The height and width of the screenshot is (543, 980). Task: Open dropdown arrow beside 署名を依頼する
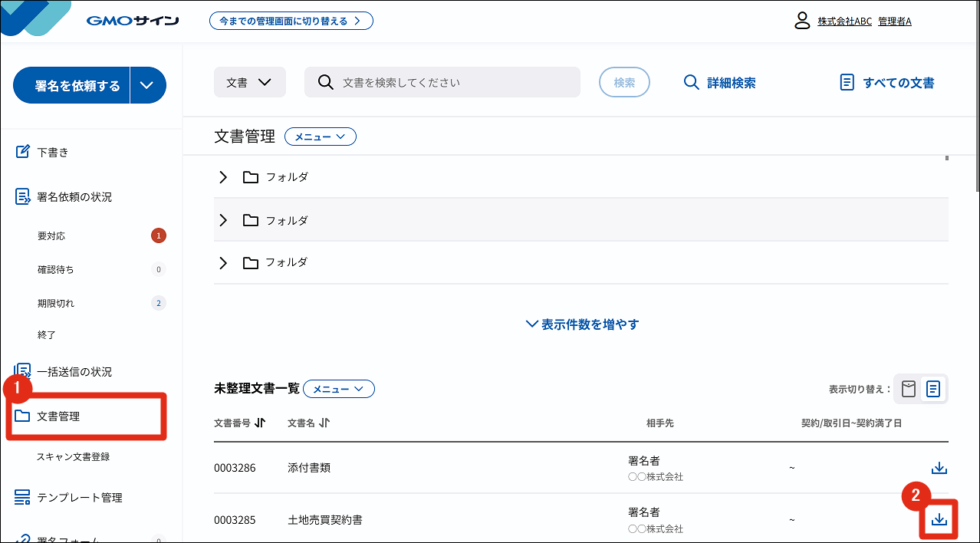tap(148, 86)
